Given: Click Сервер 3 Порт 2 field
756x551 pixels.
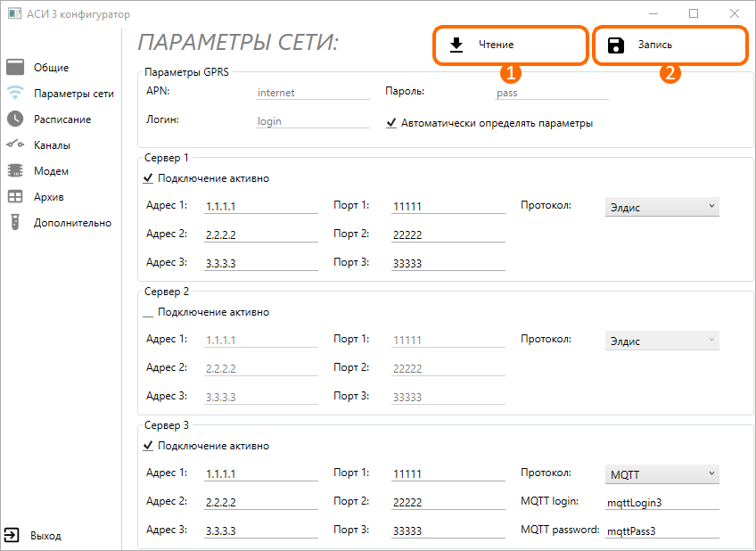Looking at the screenshot, I should point(448,502).
